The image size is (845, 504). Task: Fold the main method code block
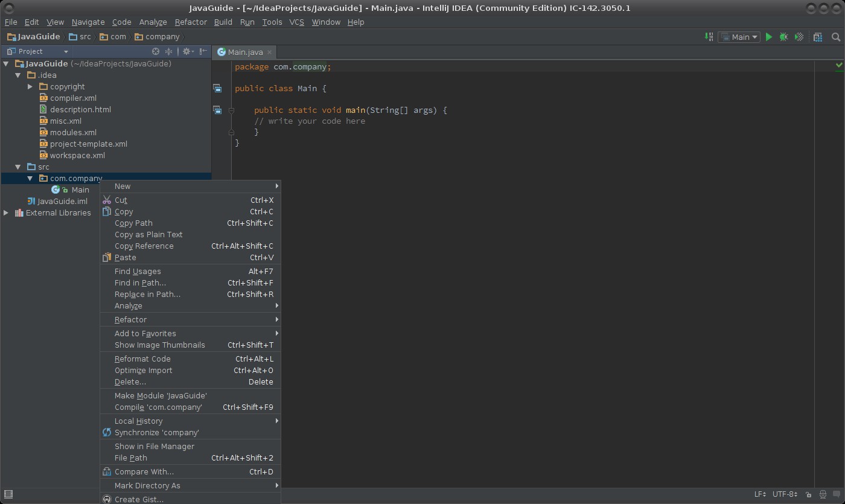pos(231,110)
